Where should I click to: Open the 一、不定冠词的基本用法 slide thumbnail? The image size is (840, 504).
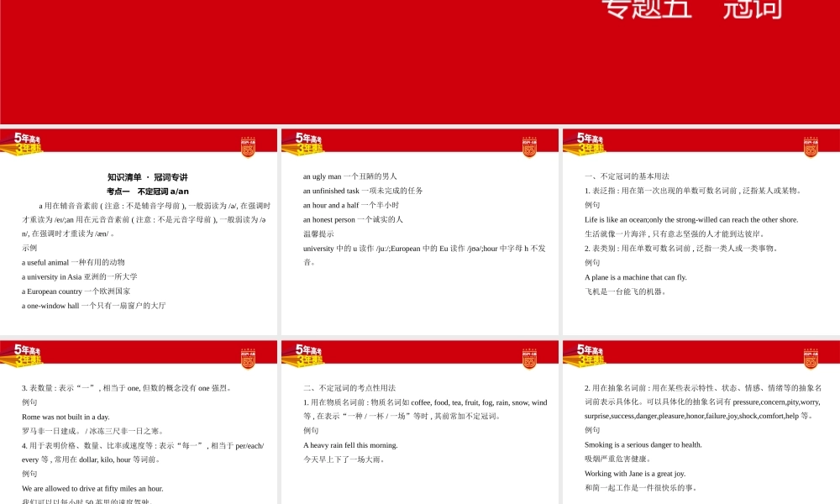[697, 235]
